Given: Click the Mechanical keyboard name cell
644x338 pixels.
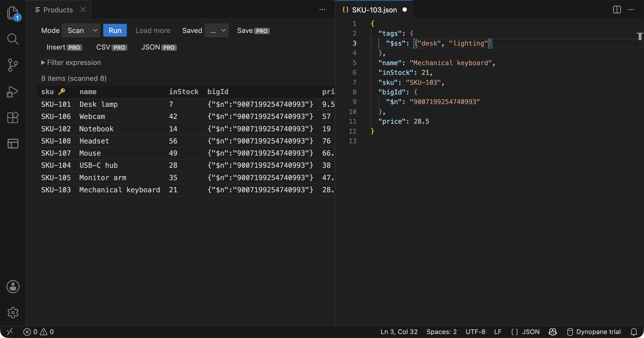Looking at the screenshot, I should pos(120,190).
